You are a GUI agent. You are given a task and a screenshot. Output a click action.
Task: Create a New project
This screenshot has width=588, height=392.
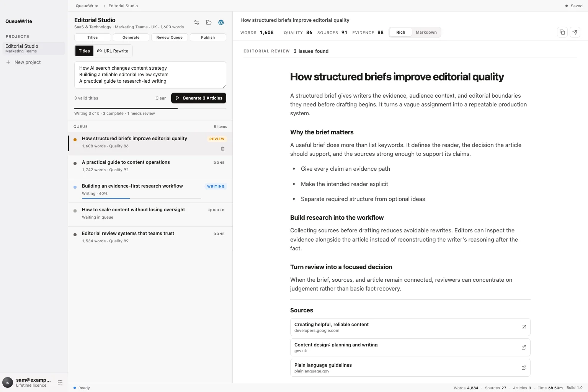[24, 62]
